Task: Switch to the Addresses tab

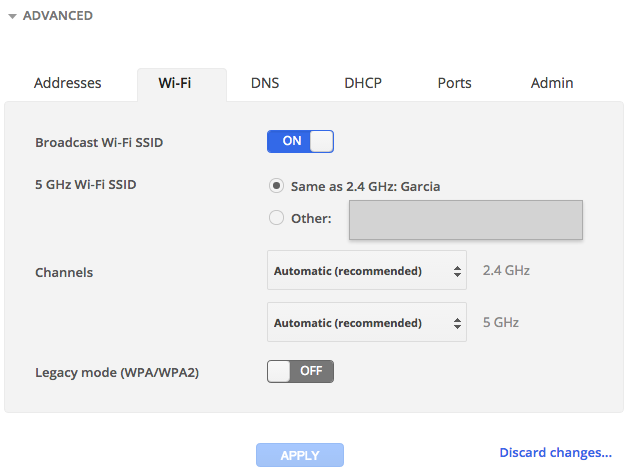Action: pyautogui.click(x=68, y=83)
